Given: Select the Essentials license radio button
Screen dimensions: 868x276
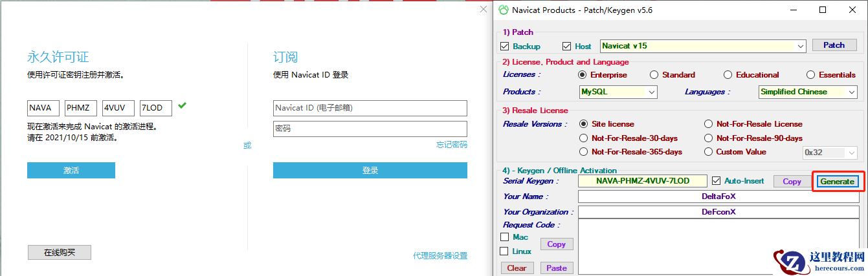Looking at the screenshot, I should [x=810, y=75].
